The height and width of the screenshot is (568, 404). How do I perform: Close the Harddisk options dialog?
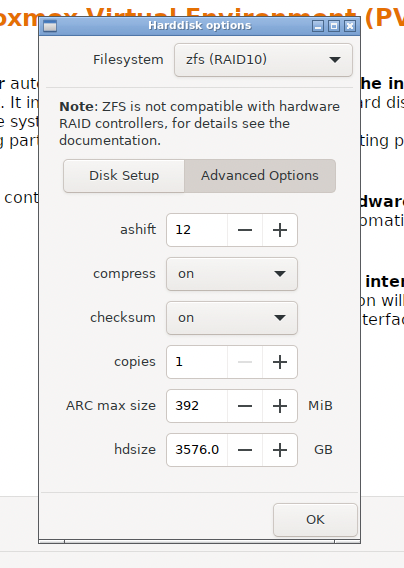(350, 26)
